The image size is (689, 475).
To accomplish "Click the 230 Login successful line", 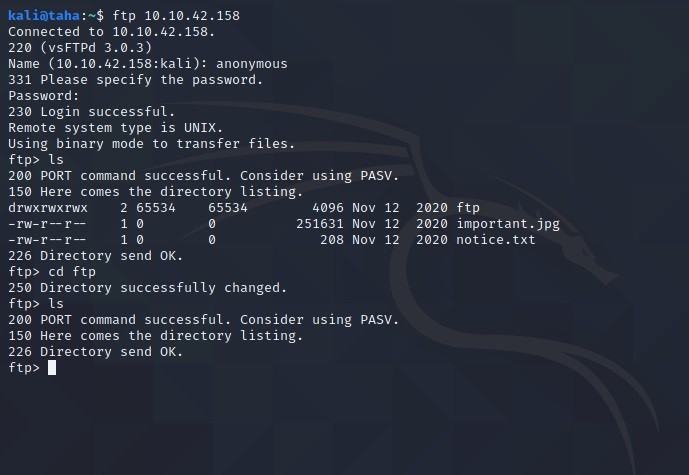I will pos(91,112).
